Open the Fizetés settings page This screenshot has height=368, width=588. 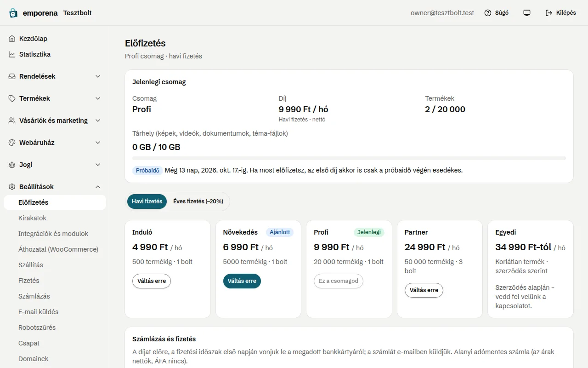point(55,281)
